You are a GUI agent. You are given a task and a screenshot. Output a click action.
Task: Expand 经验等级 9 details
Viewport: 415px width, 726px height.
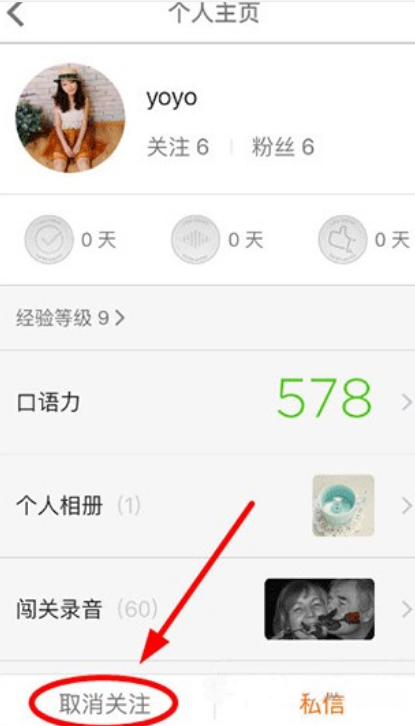tap(70, 318)
